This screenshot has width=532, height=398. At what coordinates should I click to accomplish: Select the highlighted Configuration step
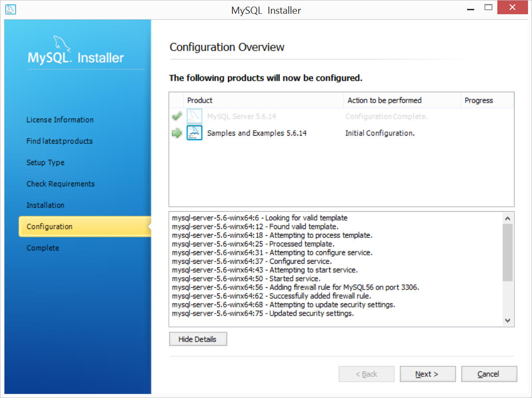(85, 226)
